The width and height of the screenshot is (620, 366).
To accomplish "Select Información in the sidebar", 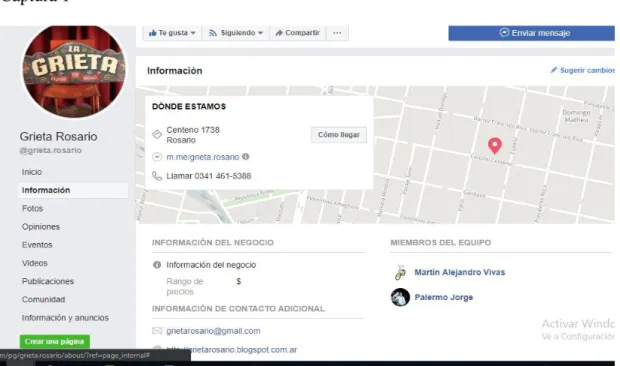I will pos(73,190).
